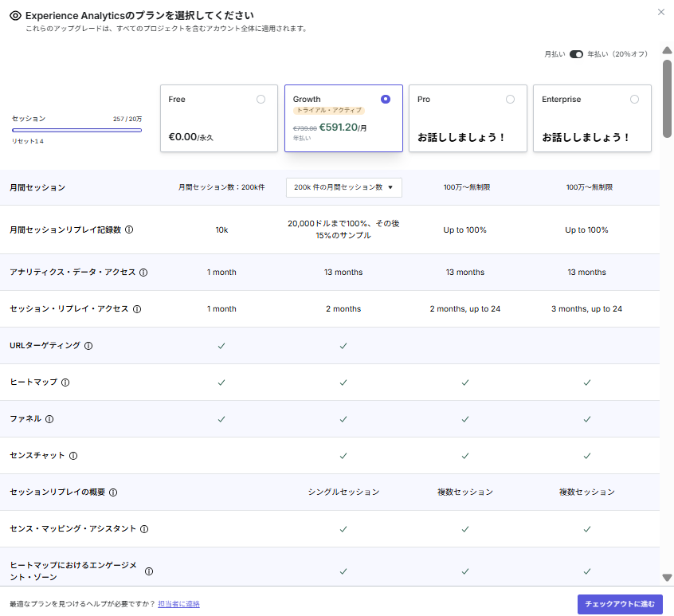Click the vertical scrollbar thumb
The height and width of the screenshot is (616, 674).
pos(667,99)
